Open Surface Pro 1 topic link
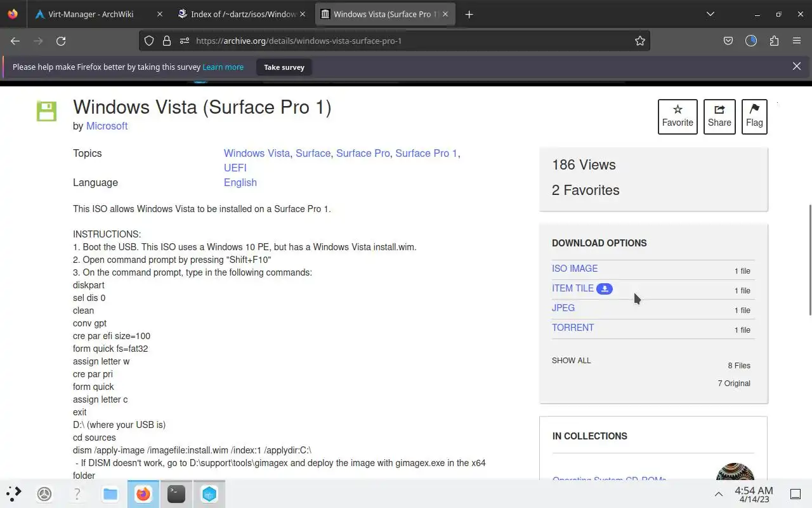The image size is (812, 508). tap(426, 153)
